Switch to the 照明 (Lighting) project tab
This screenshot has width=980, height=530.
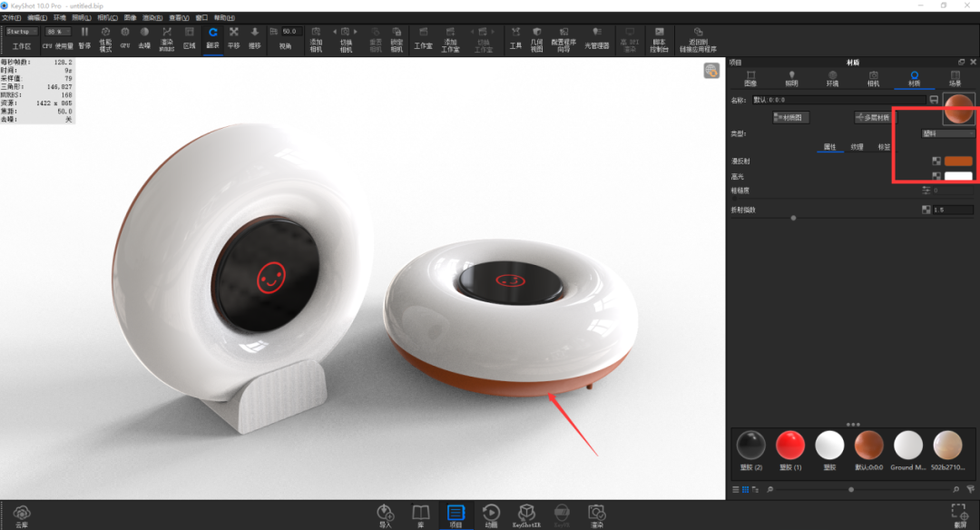(x=792, y=79)
